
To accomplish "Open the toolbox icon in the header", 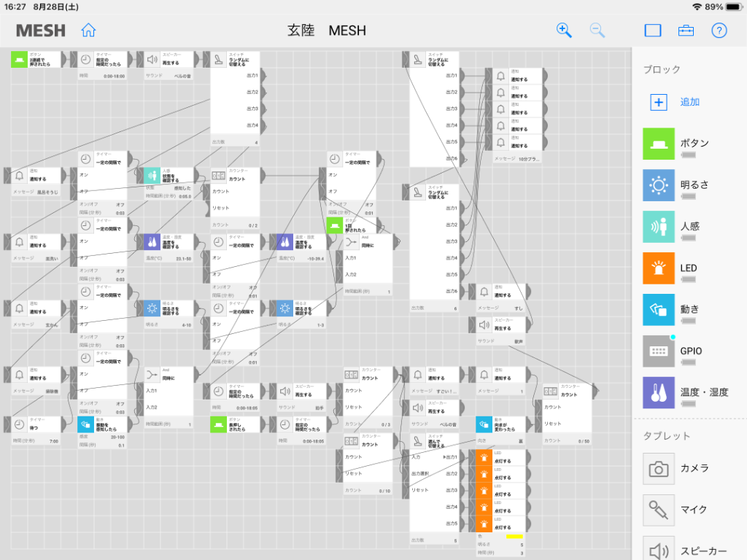I will click(x=686, y=31).
